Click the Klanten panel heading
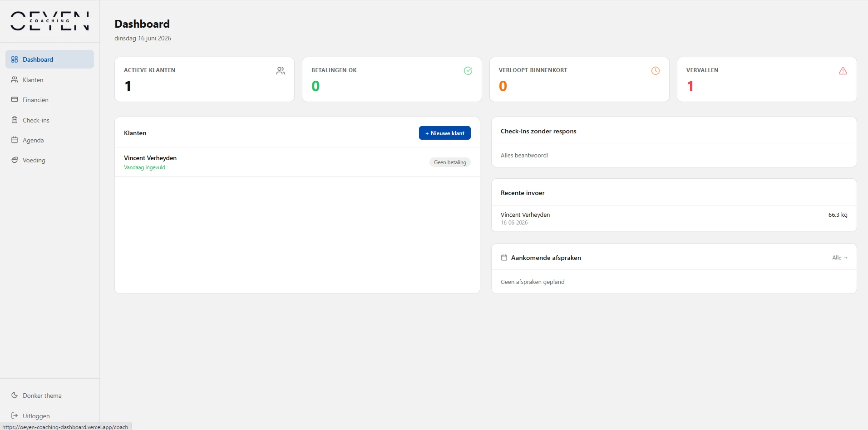This screenshot has height=430, width=868. (135, 133)
